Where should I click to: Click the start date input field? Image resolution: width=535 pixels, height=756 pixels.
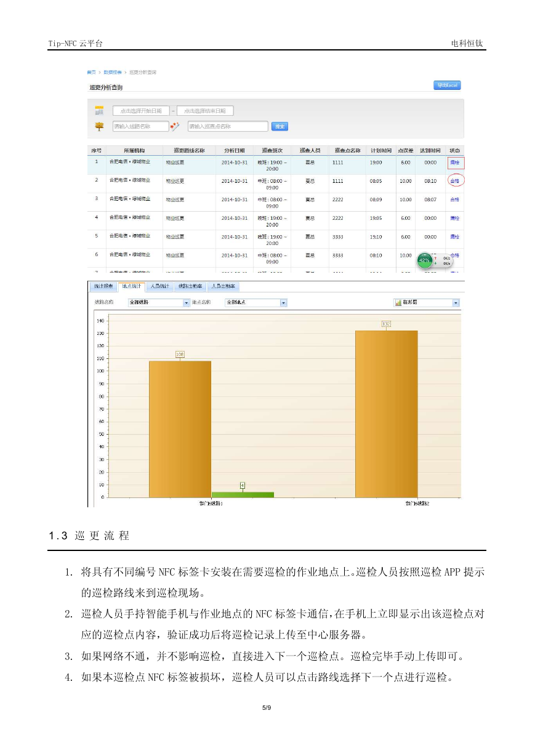click(141, 111)
